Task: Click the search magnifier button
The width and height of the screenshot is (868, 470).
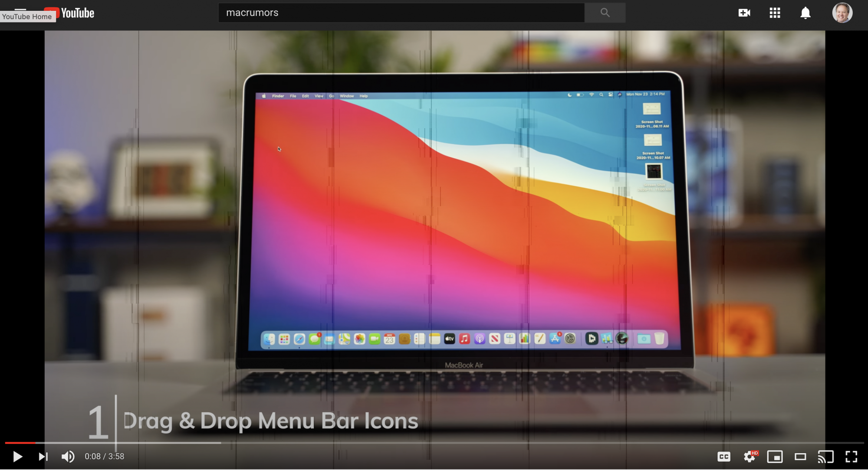Action: tap(605, 13)
